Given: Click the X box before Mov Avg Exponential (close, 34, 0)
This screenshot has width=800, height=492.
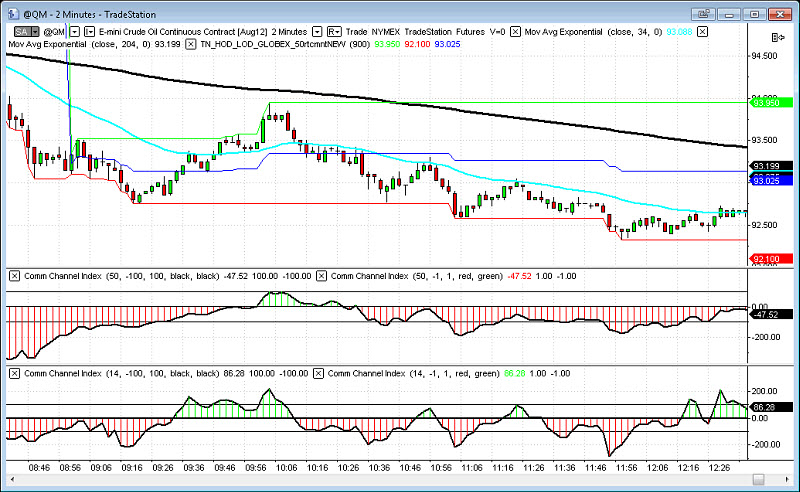Looking at the screenshot, I should [515, 32].
